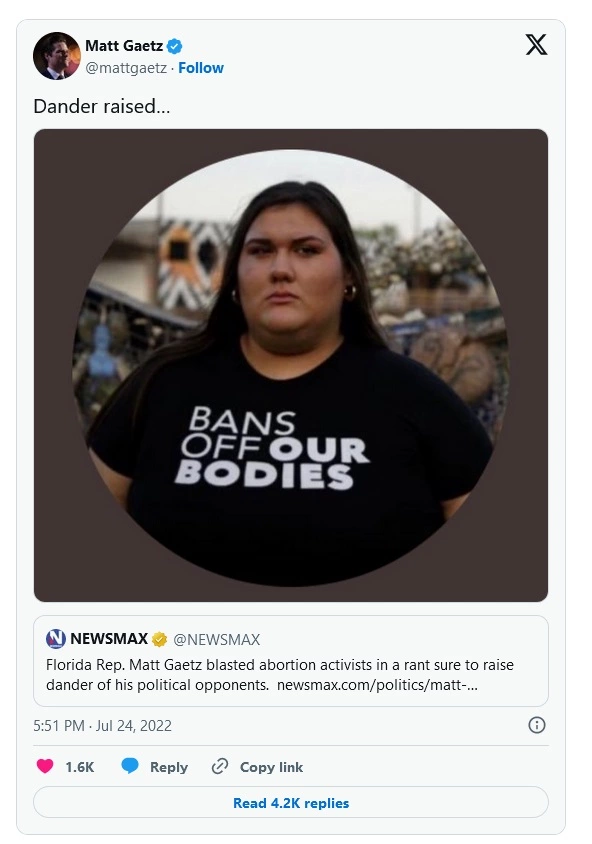The image size is (592, 844).
Task: Click the Reply text button
Action: (168, 767)
